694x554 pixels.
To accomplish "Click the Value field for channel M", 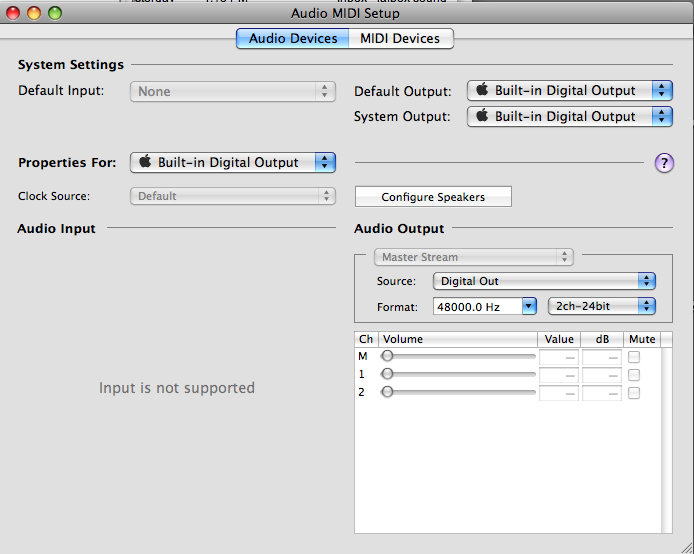I will 559,357.
